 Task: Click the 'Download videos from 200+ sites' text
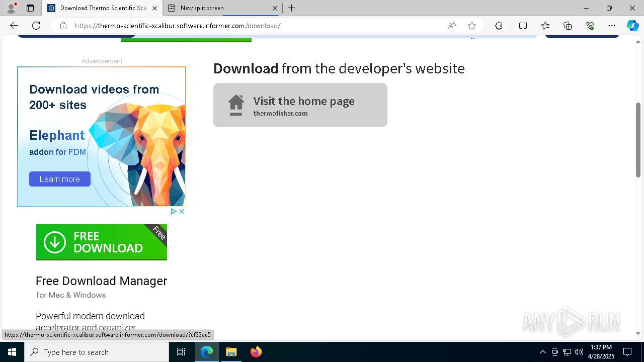(94, 97)
